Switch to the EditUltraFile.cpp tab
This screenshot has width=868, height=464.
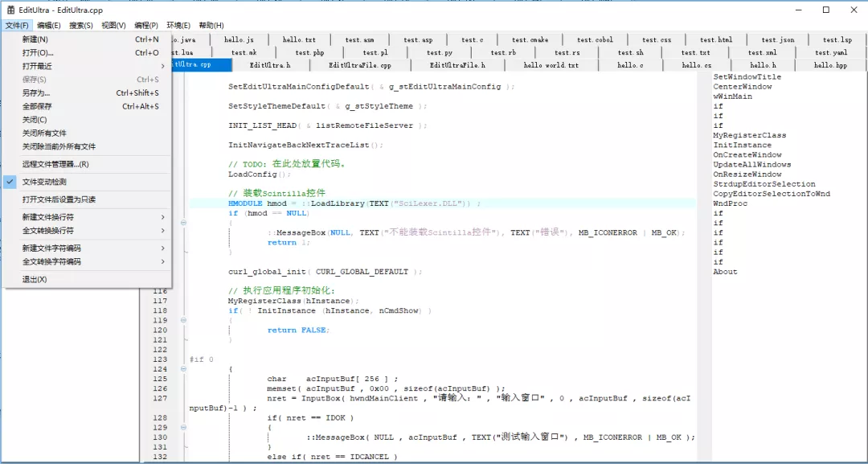(360, 65)
